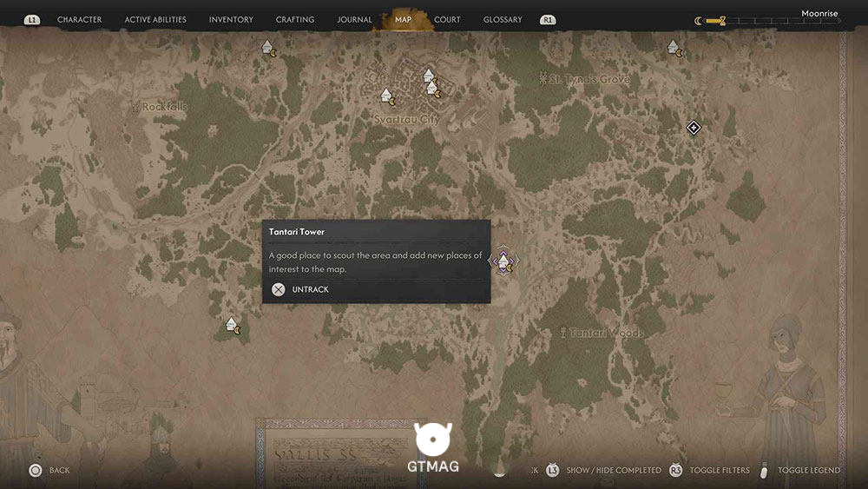
Task: Click the circle Back button icon
Action: coord(36,471)
